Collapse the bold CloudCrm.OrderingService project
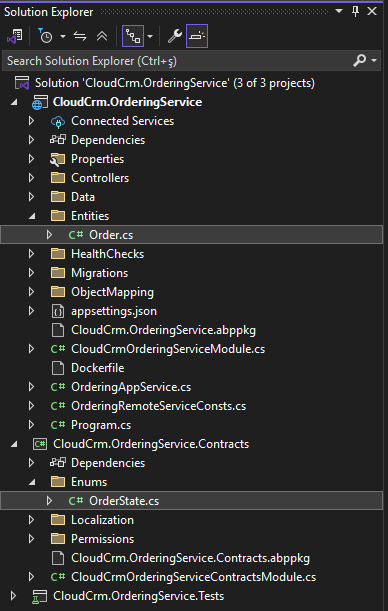This screenshot has height=611, width=388. tap(14, 102)
